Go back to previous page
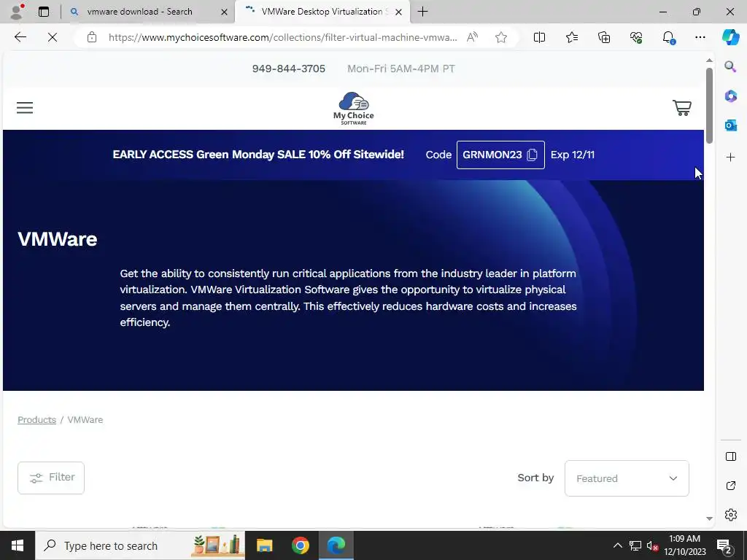 point(20,37)
